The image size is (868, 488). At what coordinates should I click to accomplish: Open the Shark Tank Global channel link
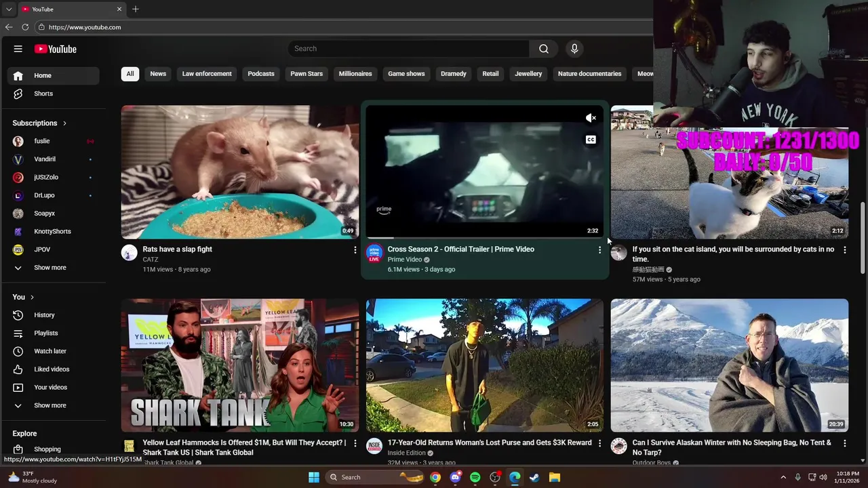point(168,463)
